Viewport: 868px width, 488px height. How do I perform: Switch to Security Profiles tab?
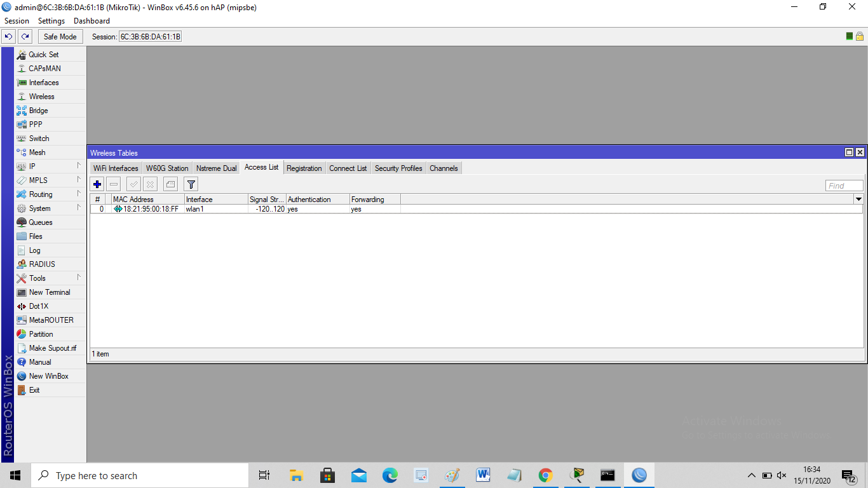click(398, 168)
